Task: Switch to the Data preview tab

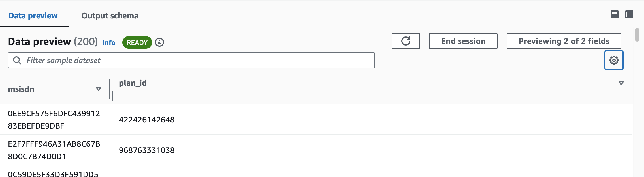Action: (x=33, y=16)
